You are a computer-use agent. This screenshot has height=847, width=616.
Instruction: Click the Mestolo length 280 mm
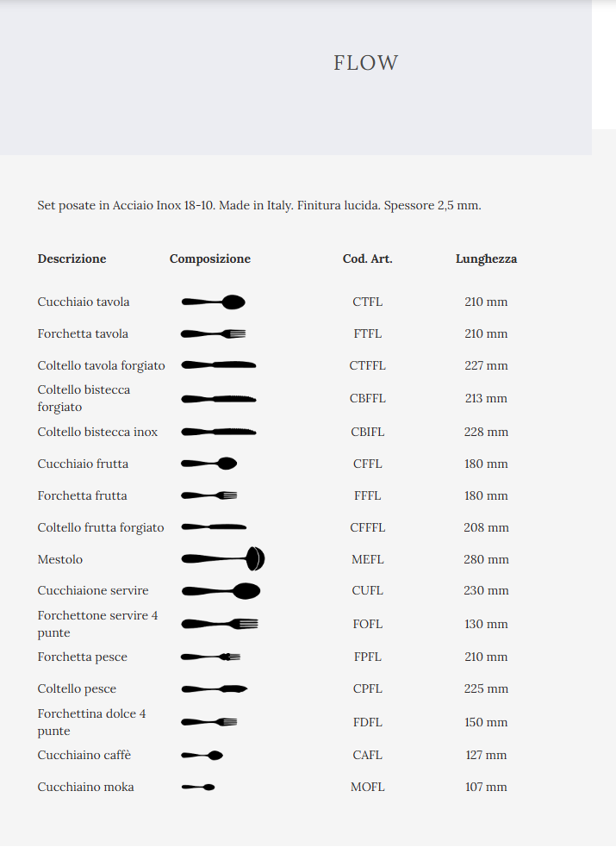[486, 559]
